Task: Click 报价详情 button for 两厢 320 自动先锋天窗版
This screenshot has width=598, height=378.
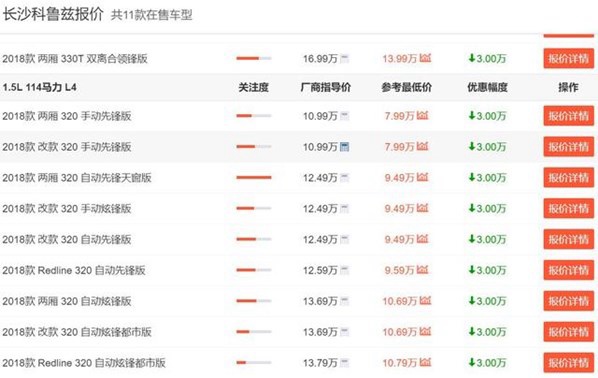Action: tap(569, 178)
